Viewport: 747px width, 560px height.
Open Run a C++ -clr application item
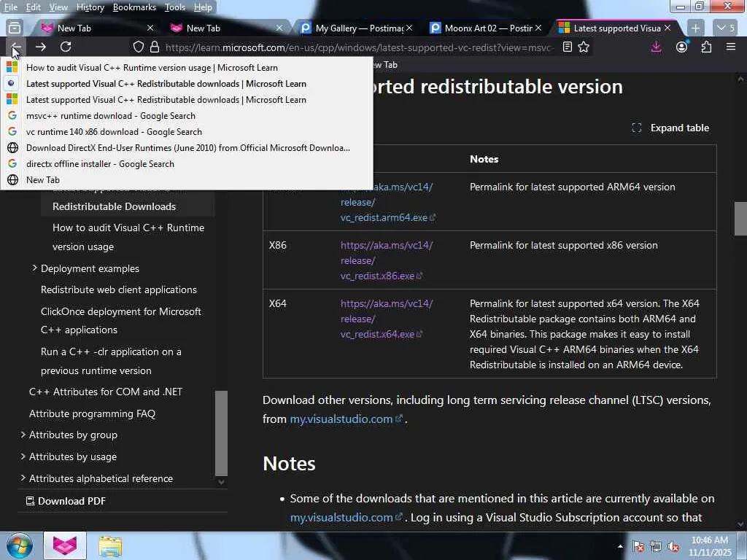tap(111, 361)
